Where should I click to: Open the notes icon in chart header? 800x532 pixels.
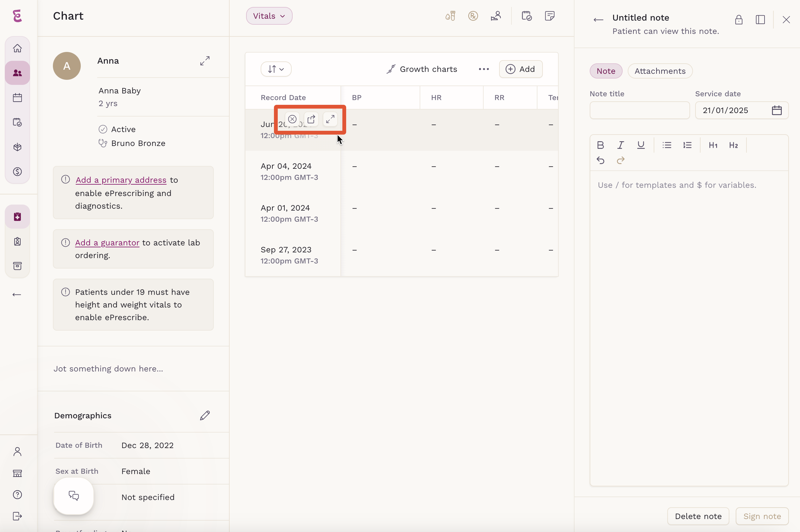coord(549,16)
